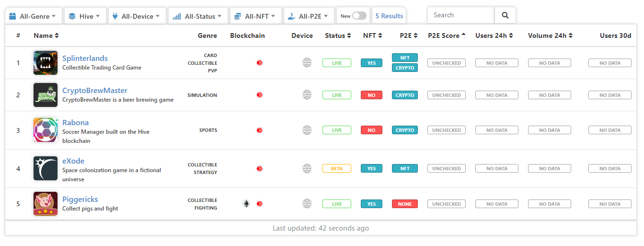Click the eXode planet thumbnail
Viewport: 644px width, 246px height.
pos(46,168)
